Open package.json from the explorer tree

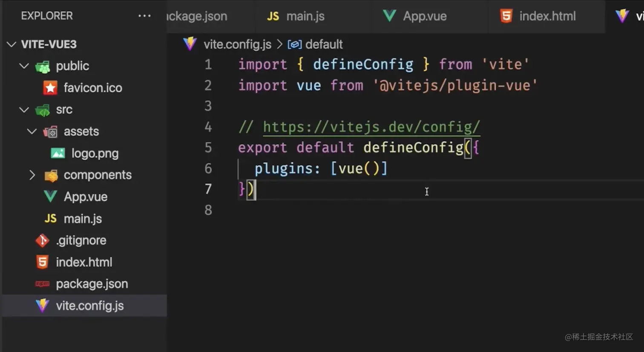92,284
